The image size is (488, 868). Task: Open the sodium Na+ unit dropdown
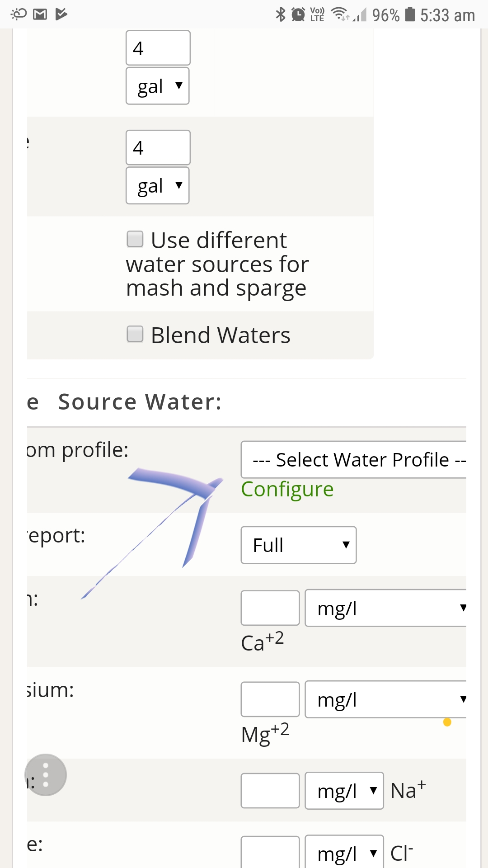344,791
